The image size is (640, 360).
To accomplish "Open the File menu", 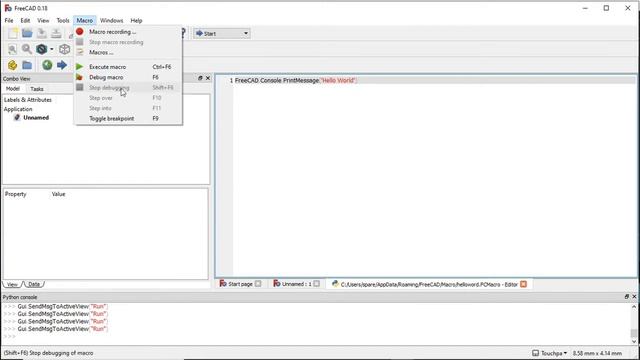I will [9, 20].
